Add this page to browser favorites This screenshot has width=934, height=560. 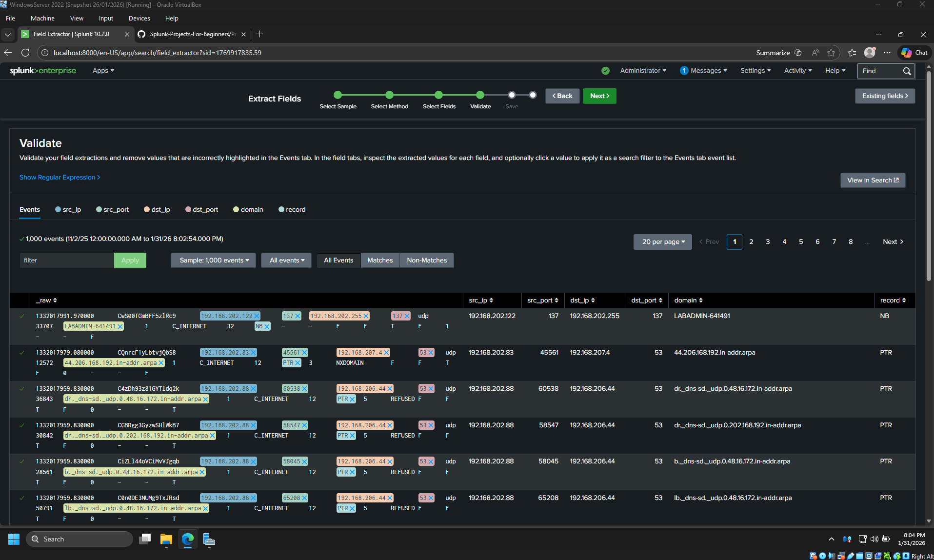pos(831,53)
